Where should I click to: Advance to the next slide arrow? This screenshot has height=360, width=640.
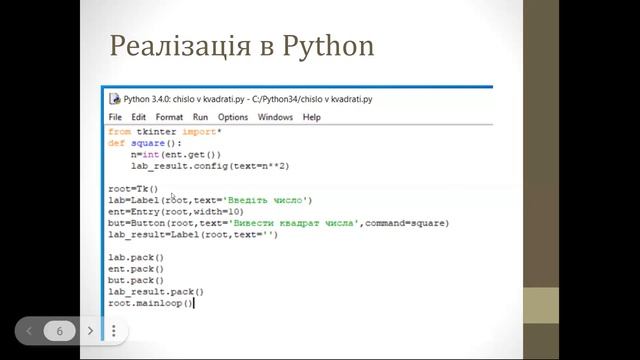[90, 331]
